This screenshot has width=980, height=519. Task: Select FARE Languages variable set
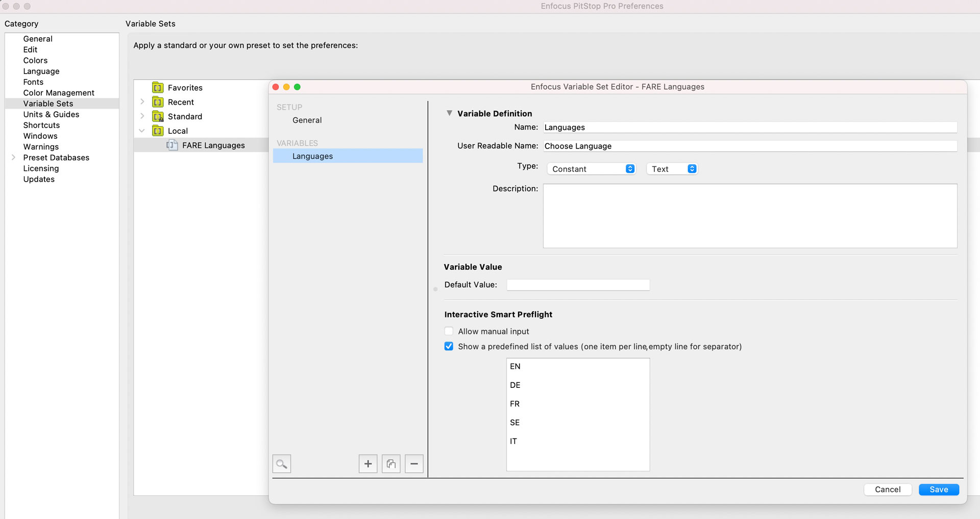tap(201, 145)
